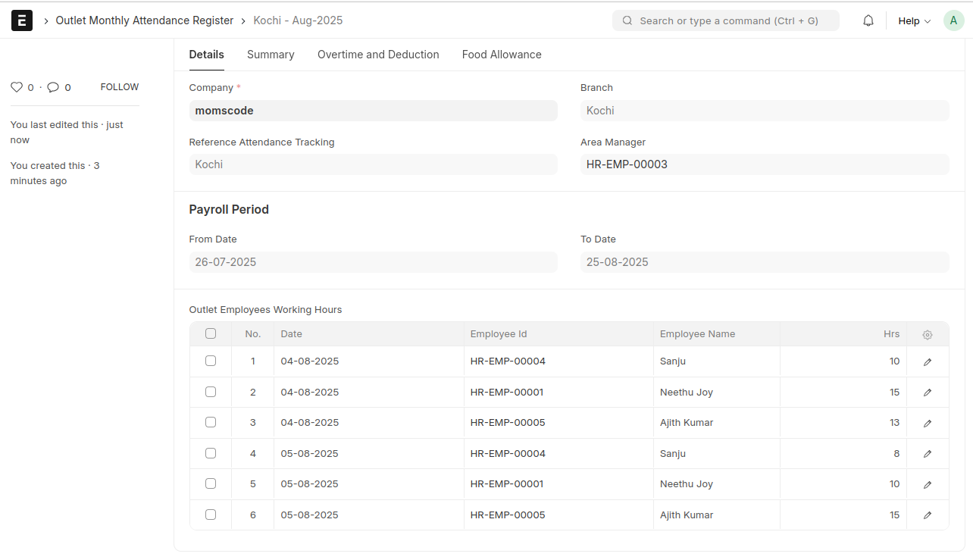The width and height of the screenshot is (973, 560).
Task: Select checkbox for row 2 Neethu Joy
Action: [x=211, y=392]
